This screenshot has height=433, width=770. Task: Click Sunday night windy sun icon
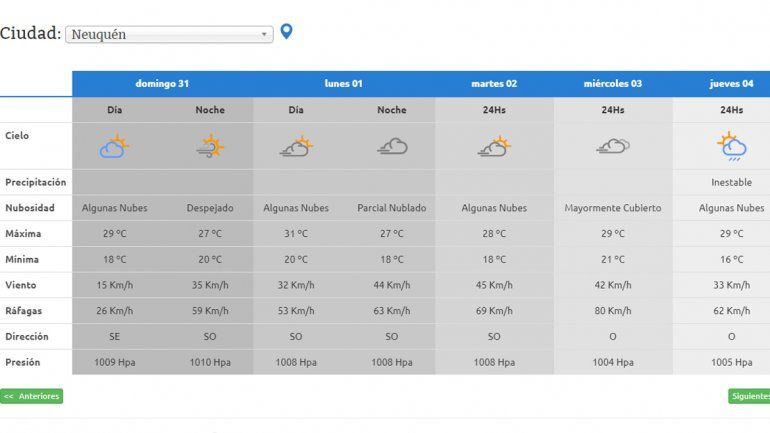210,148
